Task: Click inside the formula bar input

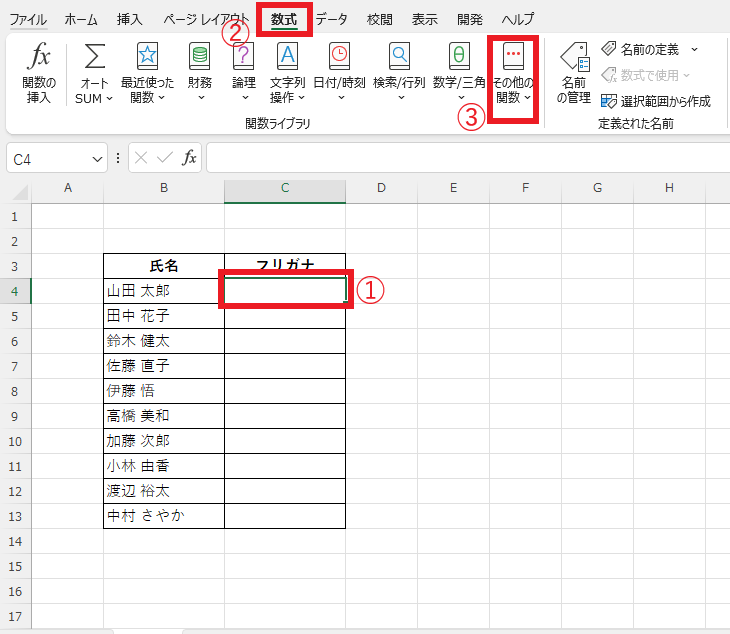Action: 468,158
